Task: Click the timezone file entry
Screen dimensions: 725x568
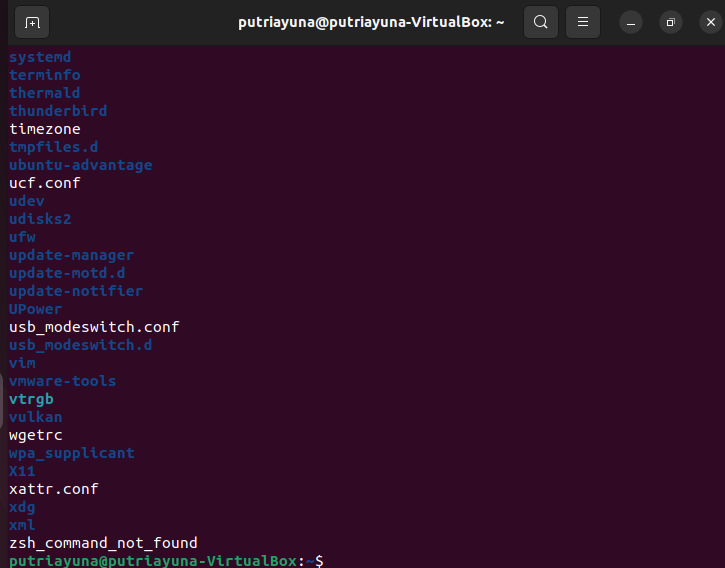Action: (x=44, y=129)
